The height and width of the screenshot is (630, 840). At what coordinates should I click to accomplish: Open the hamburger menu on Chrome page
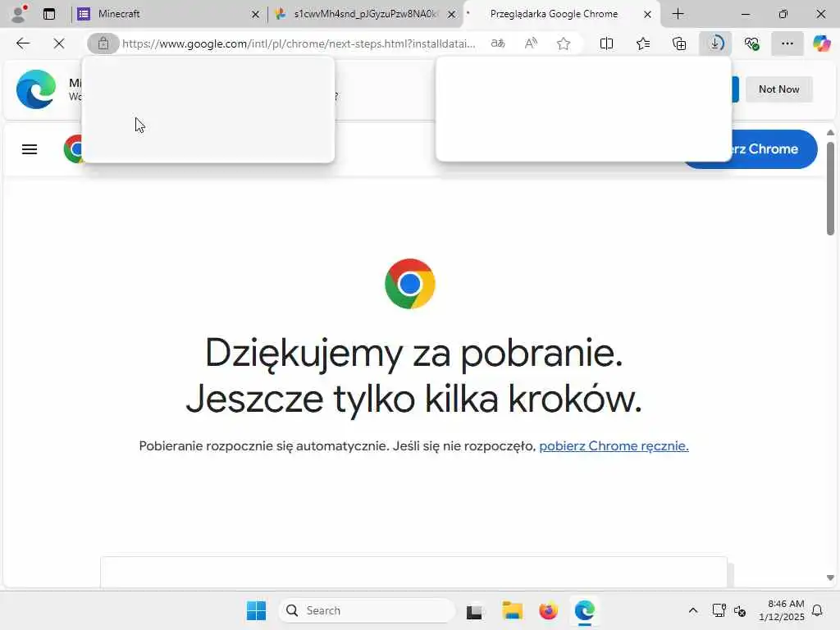tap(30, 149)
